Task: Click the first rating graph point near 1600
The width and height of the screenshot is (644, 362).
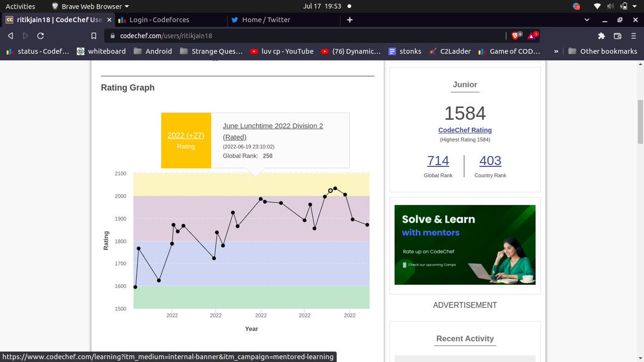Action: pos(135,287)
